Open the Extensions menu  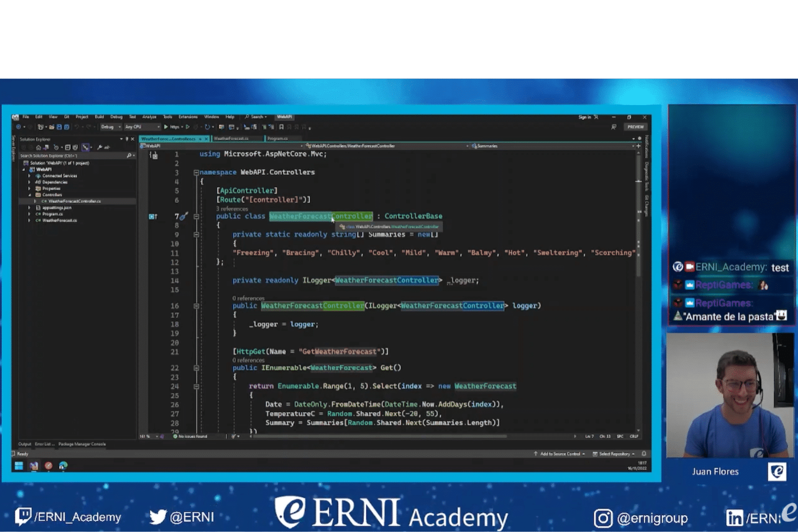(188, 117)
